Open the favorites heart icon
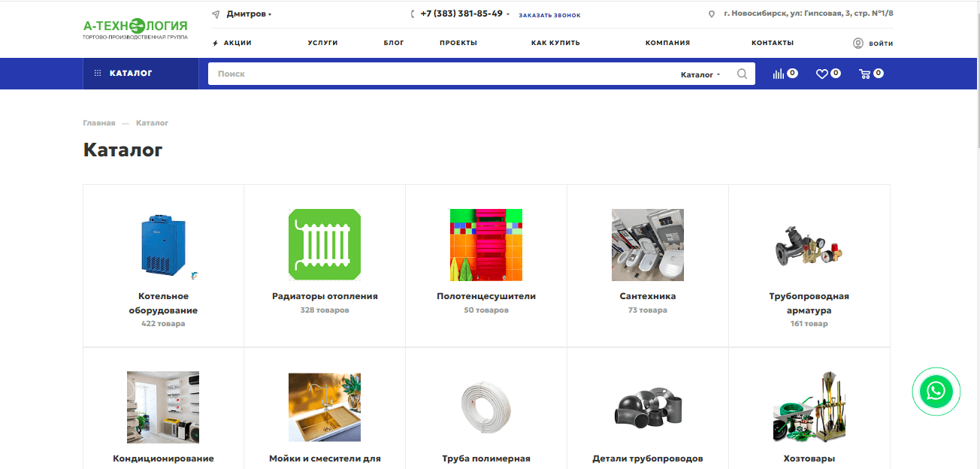This screenshot has width=980, height=469. (821, 74)
